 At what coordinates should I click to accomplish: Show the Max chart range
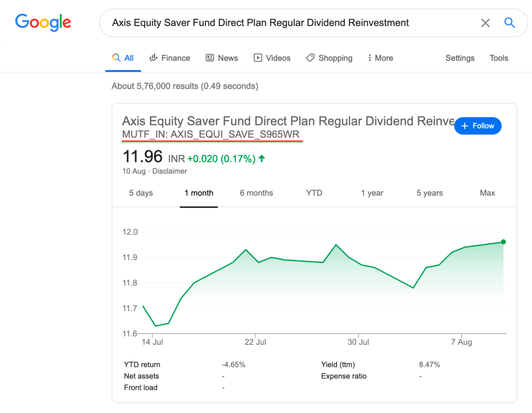pos(487,193)
